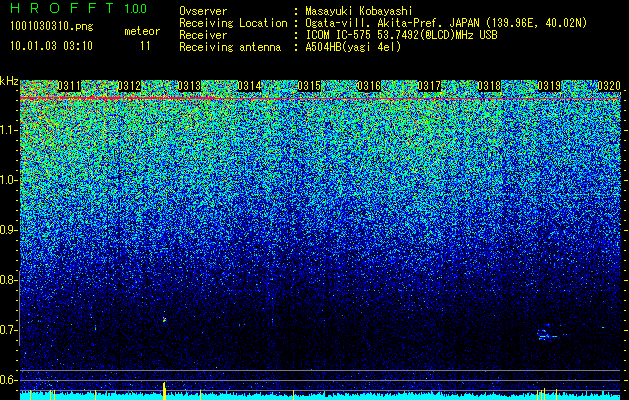Viewport: 629px width, 400px height.
Task: Click the Receiver label
Action: [203, 35]
